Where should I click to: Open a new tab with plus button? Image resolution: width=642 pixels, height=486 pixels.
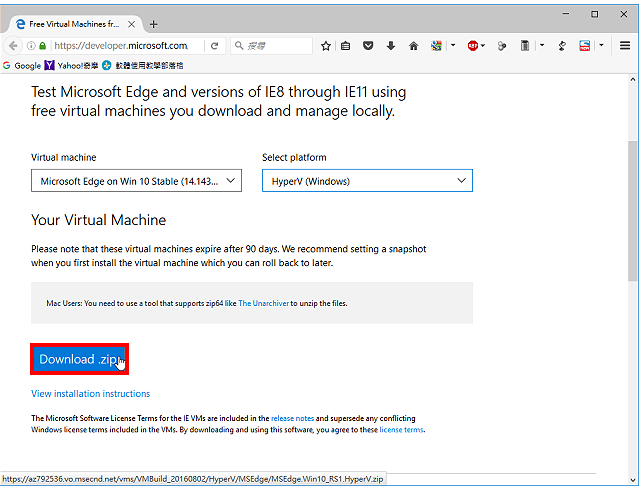[x=154, y=25]
